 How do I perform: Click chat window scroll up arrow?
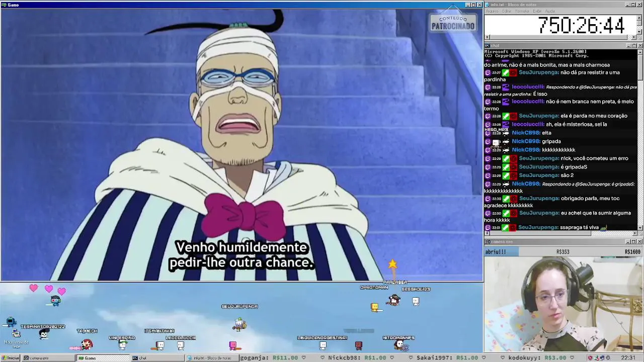click(640, 52)
